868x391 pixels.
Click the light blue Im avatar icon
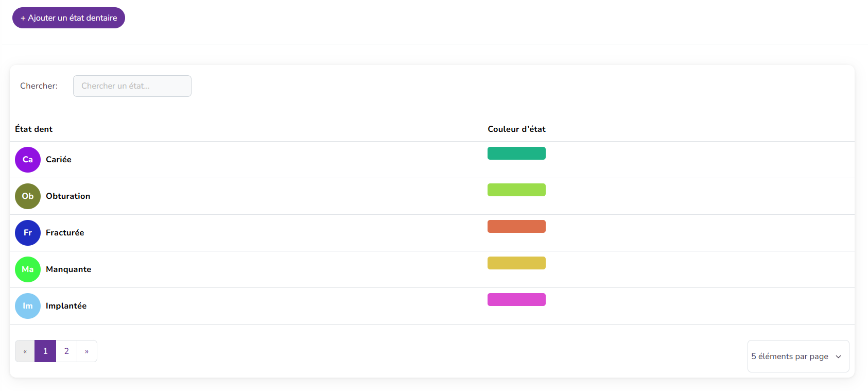click(x=28, y=306)
